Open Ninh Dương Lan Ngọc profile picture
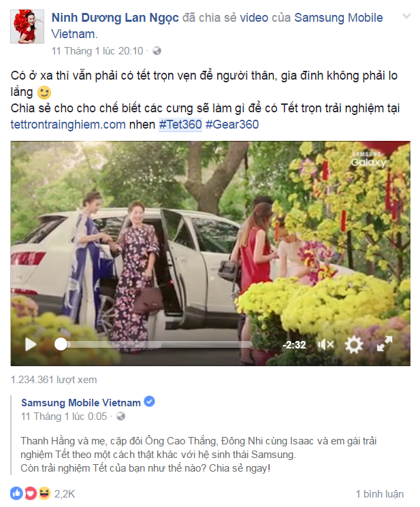 coord(27,26)
